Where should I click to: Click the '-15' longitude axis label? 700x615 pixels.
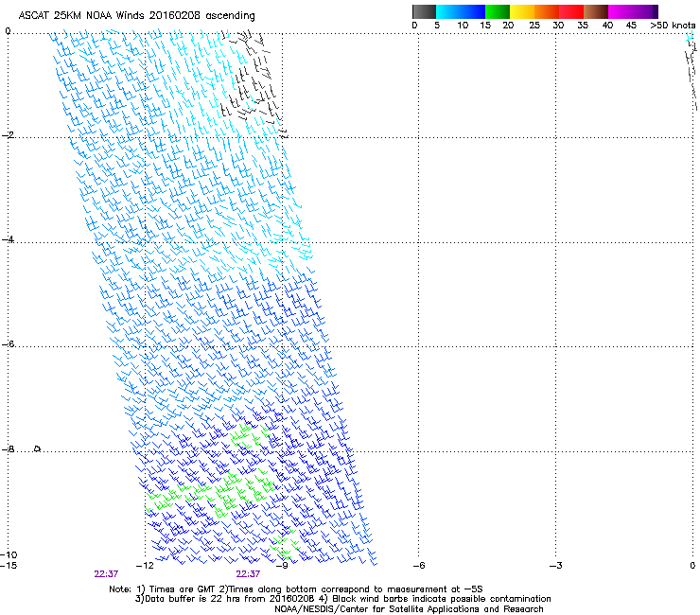9,566
